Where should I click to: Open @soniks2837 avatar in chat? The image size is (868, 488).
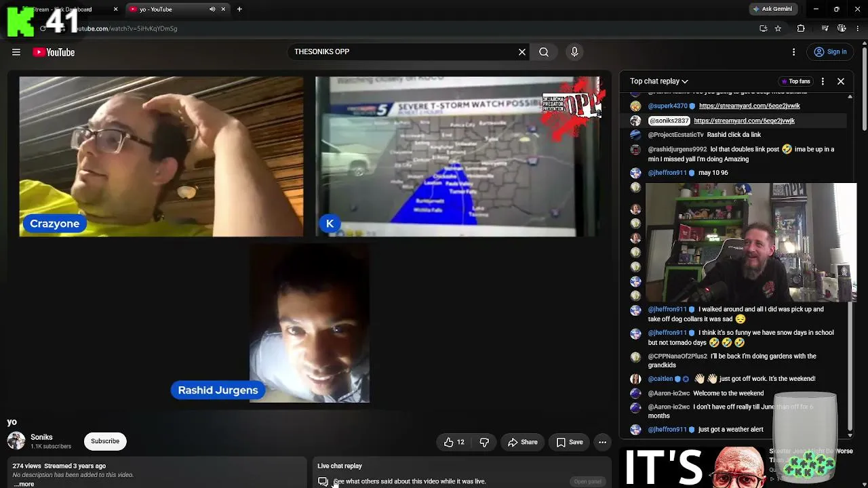pyautogui.click(x=635, y=121)
